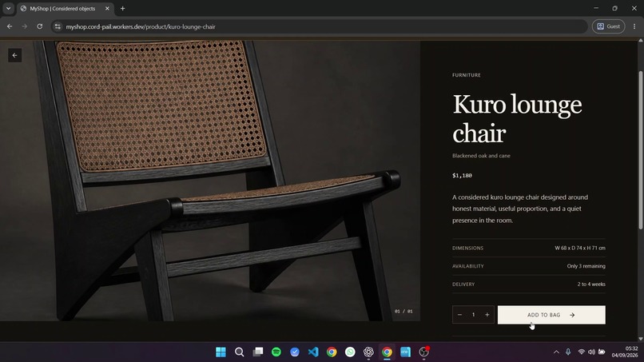Open the tab search dropdown arrow
The image size is (644, 362).
tap(8, 8)
